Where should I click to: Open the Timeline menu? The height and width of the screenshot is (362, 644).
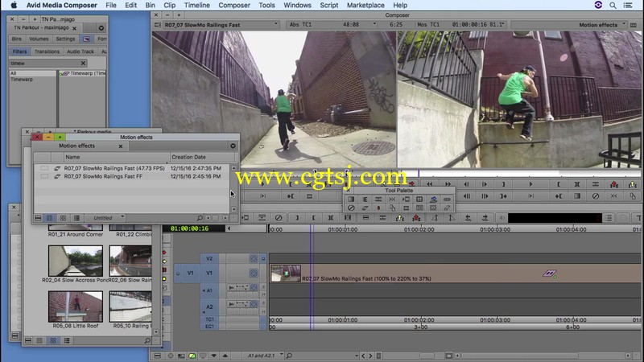[196, 6]
